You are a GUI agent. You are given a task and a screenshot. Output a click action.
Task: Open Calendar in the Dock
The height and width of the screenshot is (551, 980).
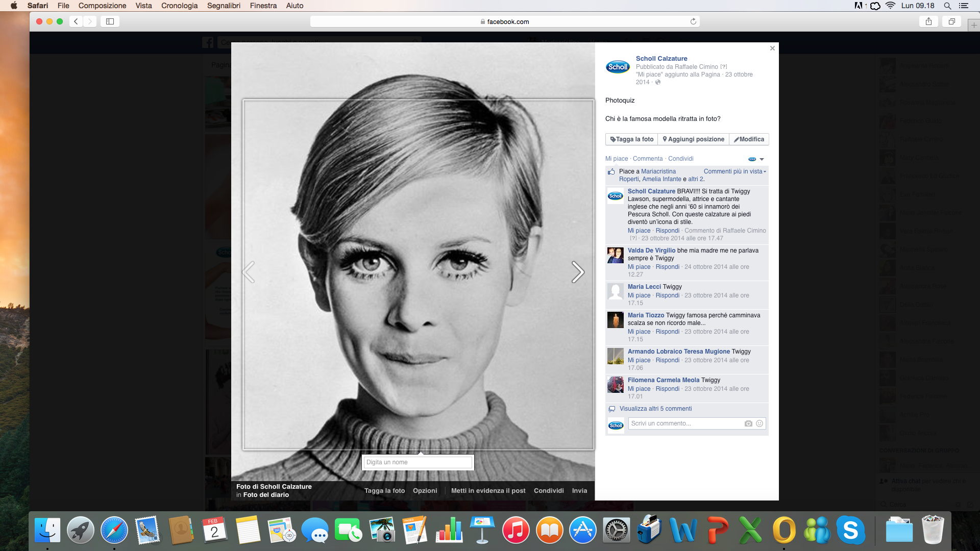[x=214, y=530]
